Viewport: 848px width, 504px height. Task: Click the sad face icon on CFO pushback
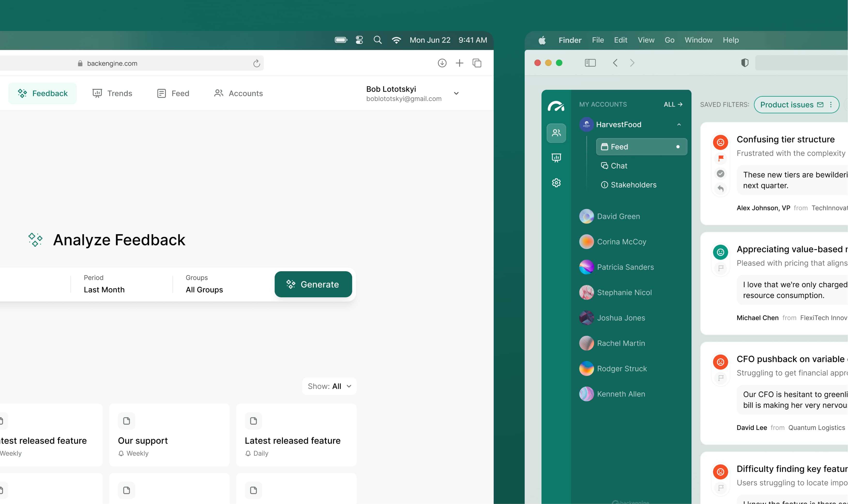(x=721, y=362)
